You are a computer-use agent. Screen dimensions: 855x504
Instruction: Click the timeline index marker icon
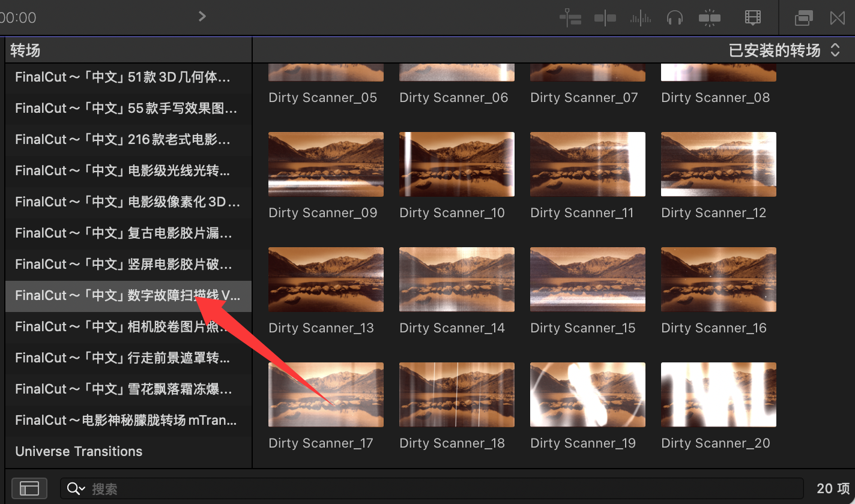click(570, 18)
